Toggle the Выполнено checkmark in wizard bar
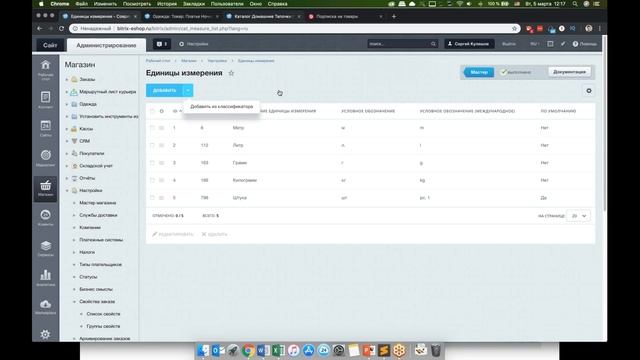The width and height of the screenshot is (640, 360). [504, 72]
